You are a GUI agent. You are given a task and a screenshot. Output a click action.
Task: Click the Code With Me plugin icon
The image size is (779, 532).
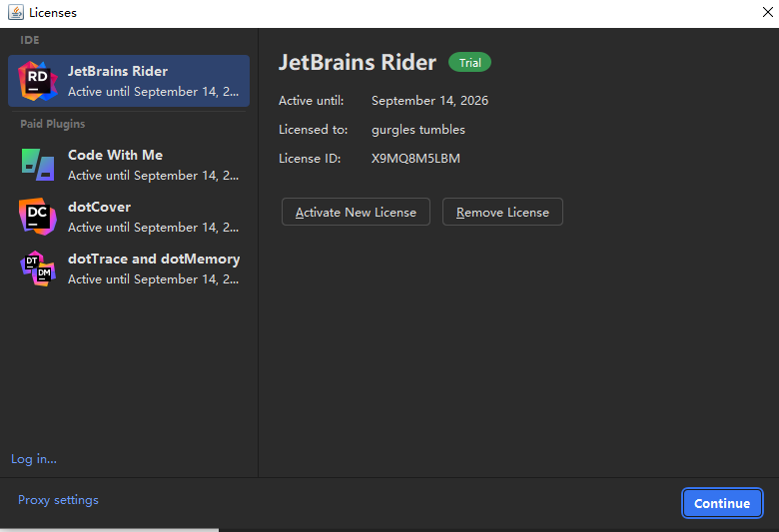pyautogui.click(x=38, y=165)
